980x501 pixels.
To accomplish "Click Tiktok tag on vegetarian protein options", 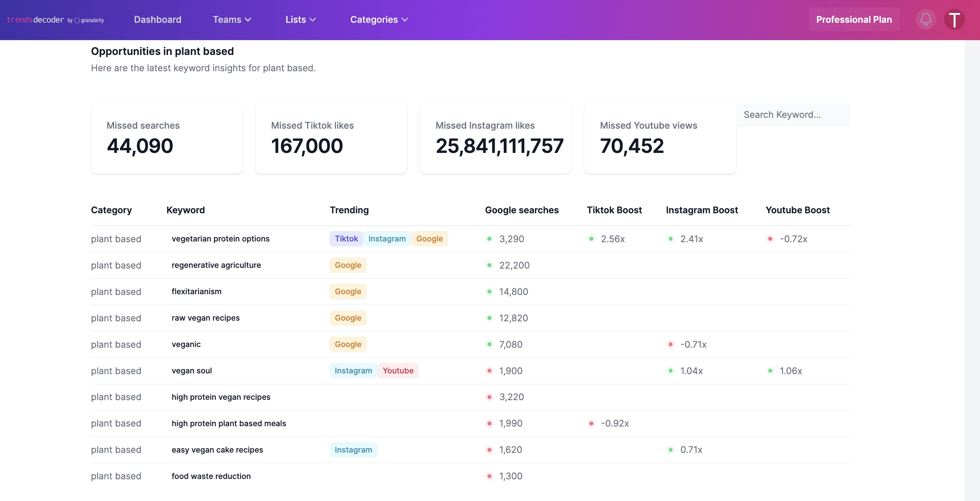I will coord(346,239).
